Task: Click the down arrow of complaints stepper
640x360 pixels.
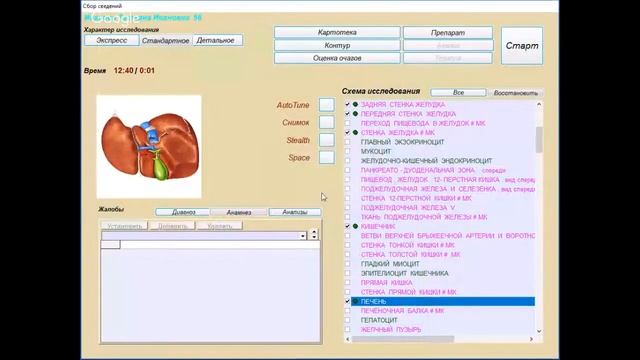Action: click(x=314, y=237)
